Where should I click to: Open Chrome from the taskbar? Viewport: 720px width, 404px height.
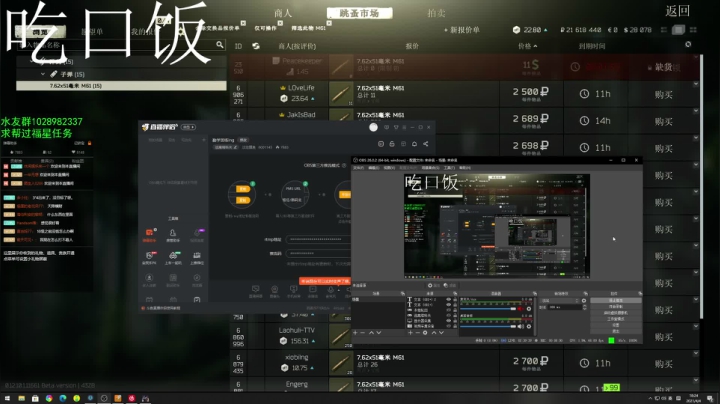49,398
